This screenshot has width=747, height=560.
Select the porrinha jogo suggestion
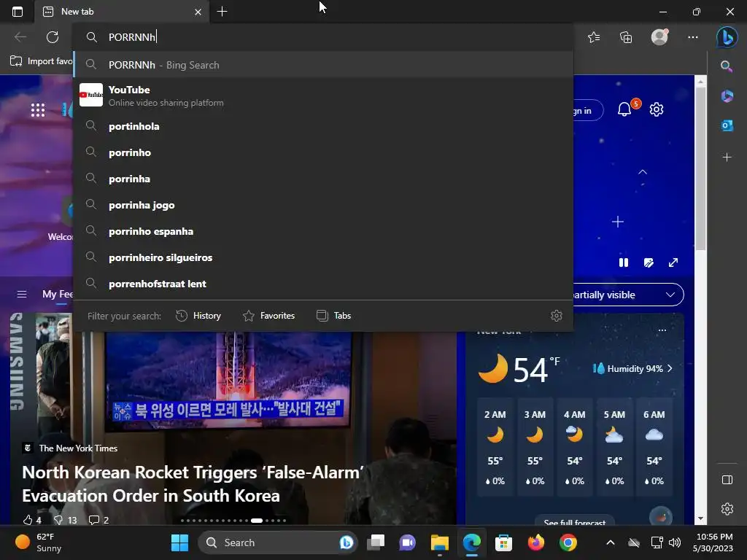click(323, 205)
